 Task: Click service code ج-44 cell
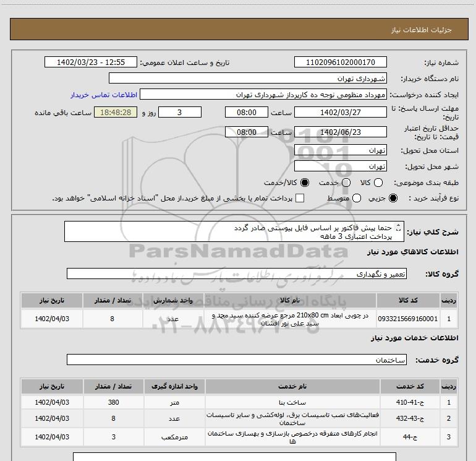point(410,437)
